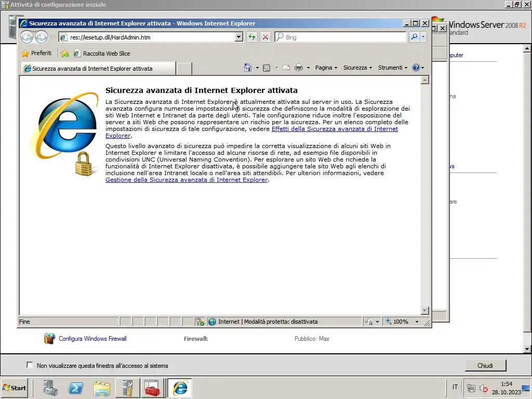This screenshot has width=532, height=399.
Task: Open the zoom level 100% button
Action: [x=397, y=322]
